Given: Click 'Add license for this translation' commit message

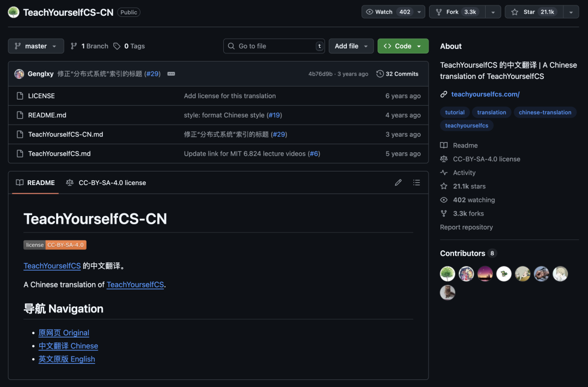Looking at the screenshot, I should [x=230, y=96].
